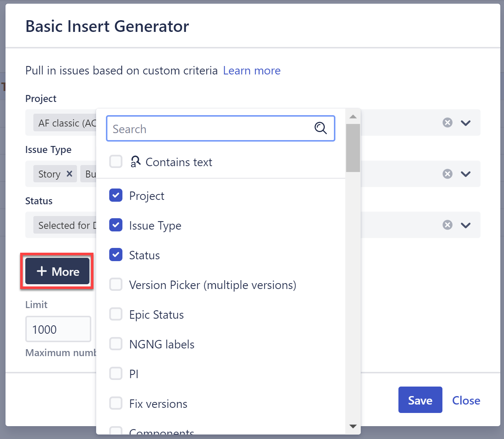Expand the Status dropdown
Viewport: 504px width, 439px height.
pos(466,225)
